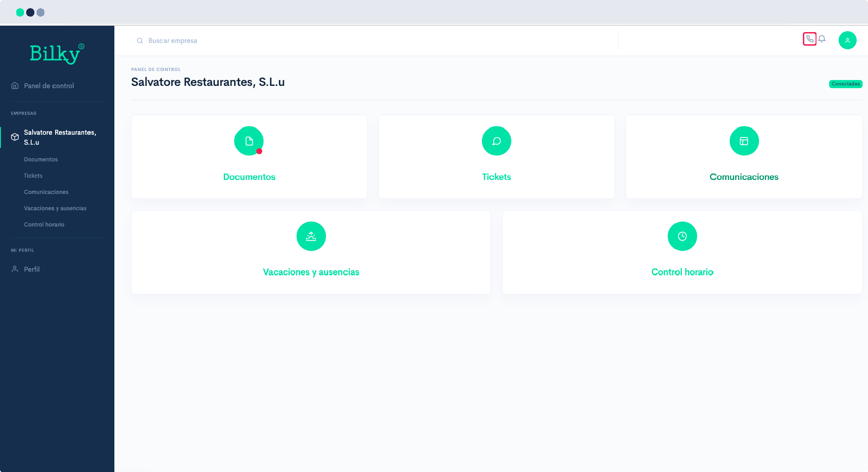Image resolution: width=868 pixels, height=472 pixels.
Task: Open Documentos in the sidebar
Action: pyautogui.click(x=41, y=160)
